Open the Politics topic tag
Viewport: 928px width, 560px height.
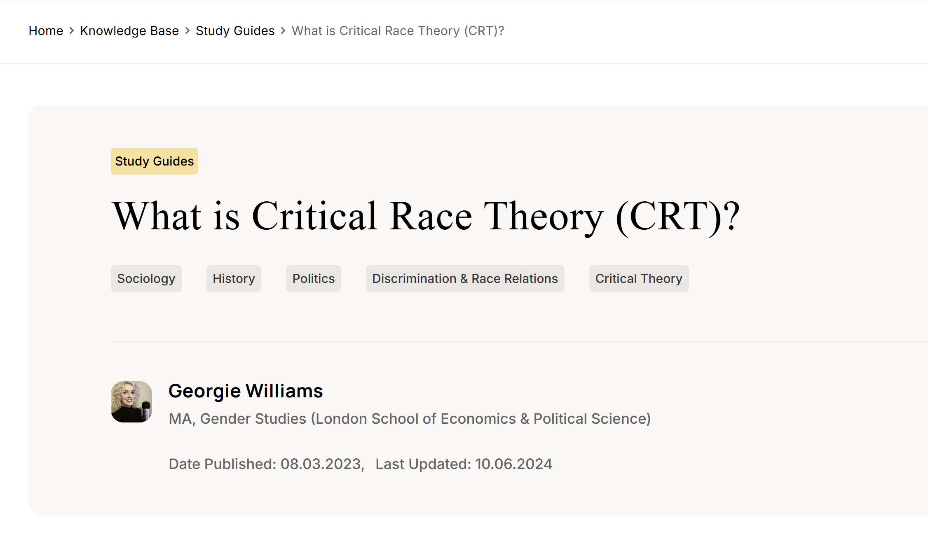313,279
